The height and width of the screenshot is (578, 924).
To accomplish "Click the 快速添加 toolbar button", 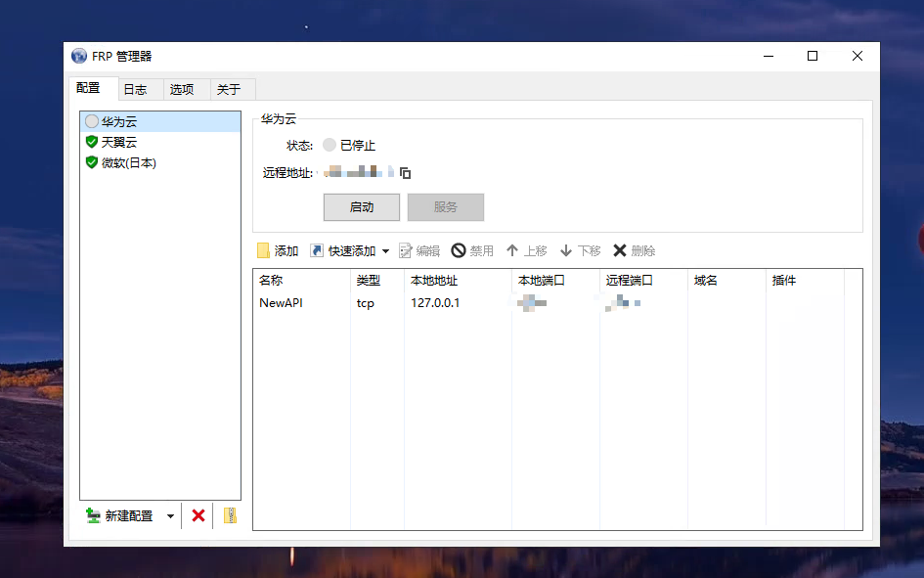I will (x=343, y=251).
